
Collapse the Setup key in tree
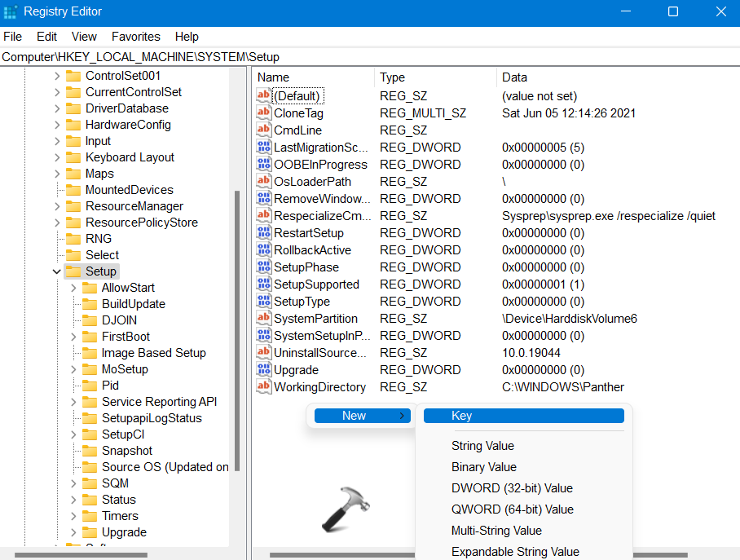coord(56,271)
